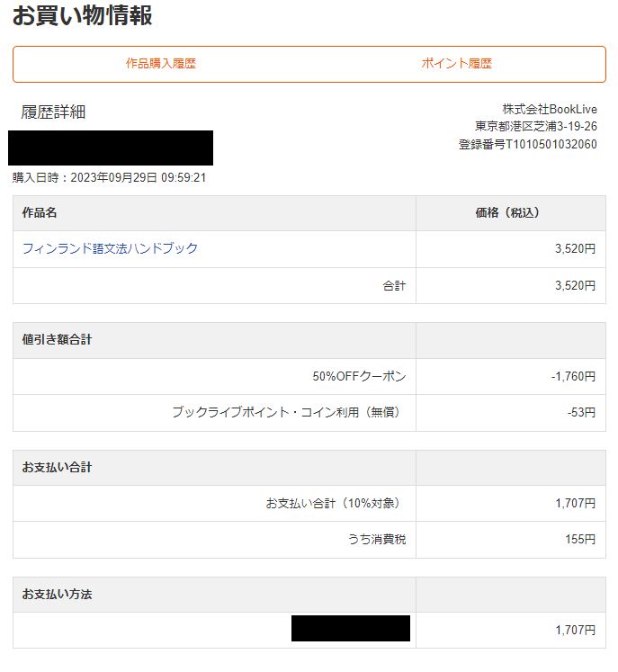Screen dimensions: 618x672
Task: Click the ブックライブポイント・コイン利用（無償） row label
Action: [x=288, y=412]
